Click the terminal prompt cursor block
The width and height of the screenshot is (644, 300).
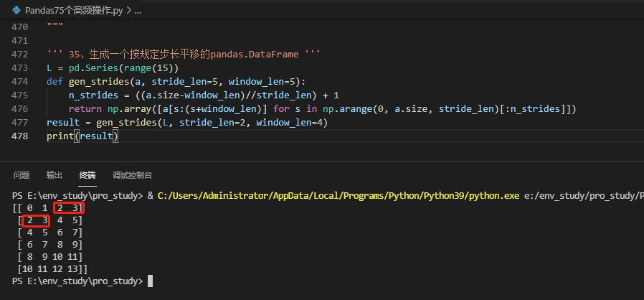[x=151, y=281]
